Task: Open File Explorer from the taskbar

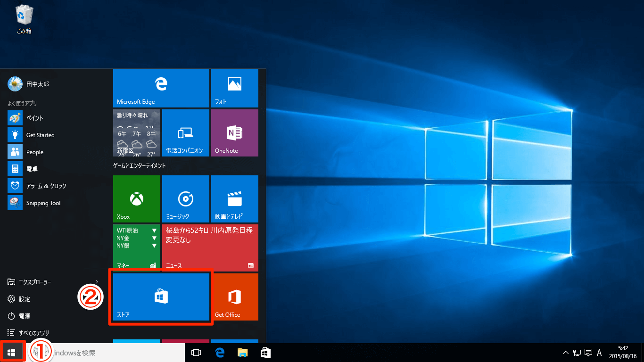Action: pos(242,353)
